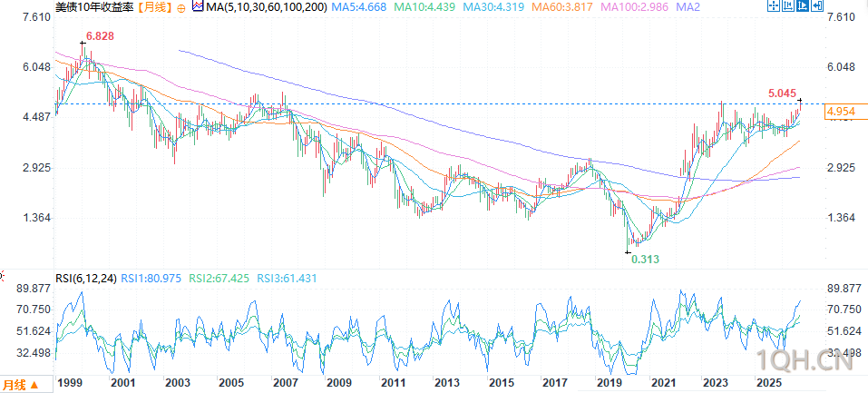This screenshot has width=868, height=393.
Task: Click the left RSI axis 51.624 label
Action: tap(34, 331)
